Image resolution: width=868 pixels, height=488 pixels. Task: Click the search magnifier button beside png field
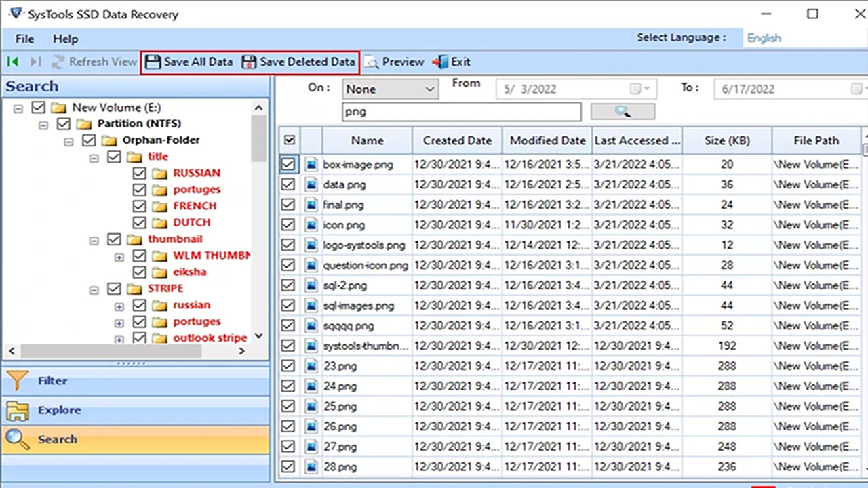pyautogui.click(x=623, y=111)
